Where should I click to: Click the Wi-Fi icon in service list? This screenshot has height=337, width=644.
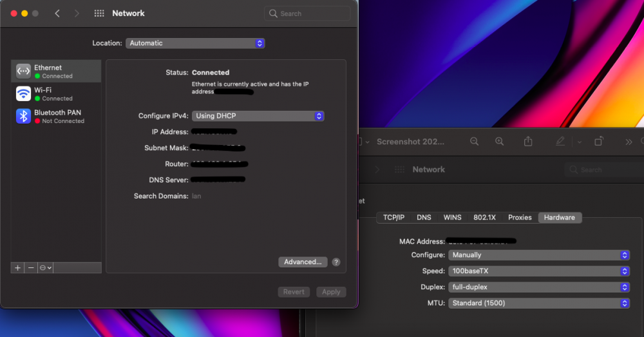tap(23, 93)
